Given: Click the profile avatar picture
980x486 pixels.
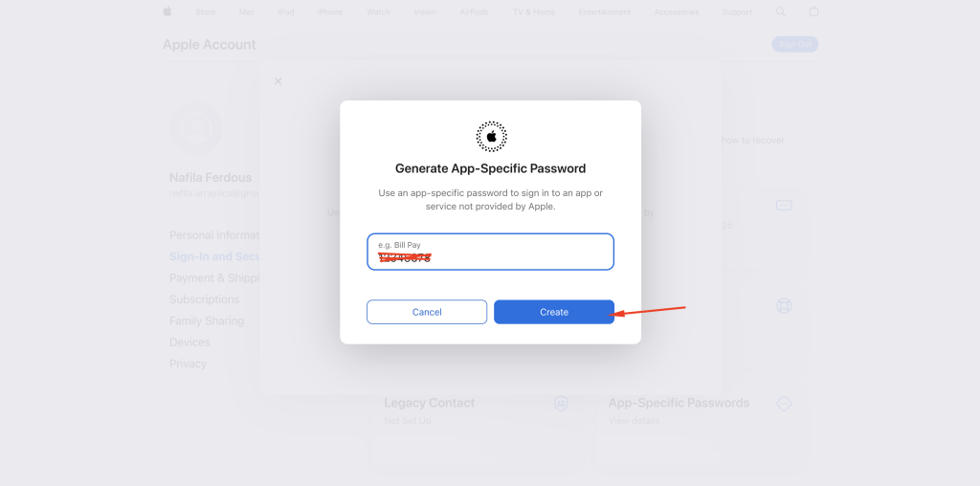Looking at the screenshot, I should click(196, 129).
